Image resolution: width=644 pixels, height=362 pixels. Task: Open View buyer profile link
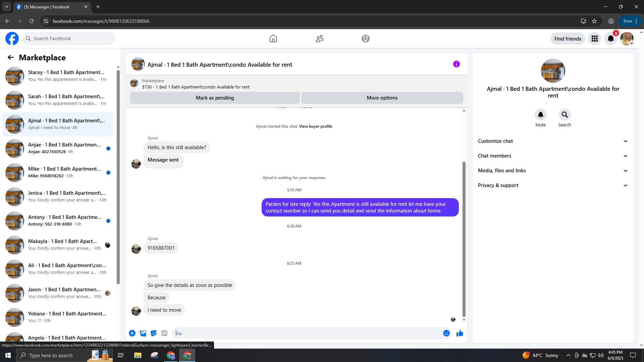[316, 126]
